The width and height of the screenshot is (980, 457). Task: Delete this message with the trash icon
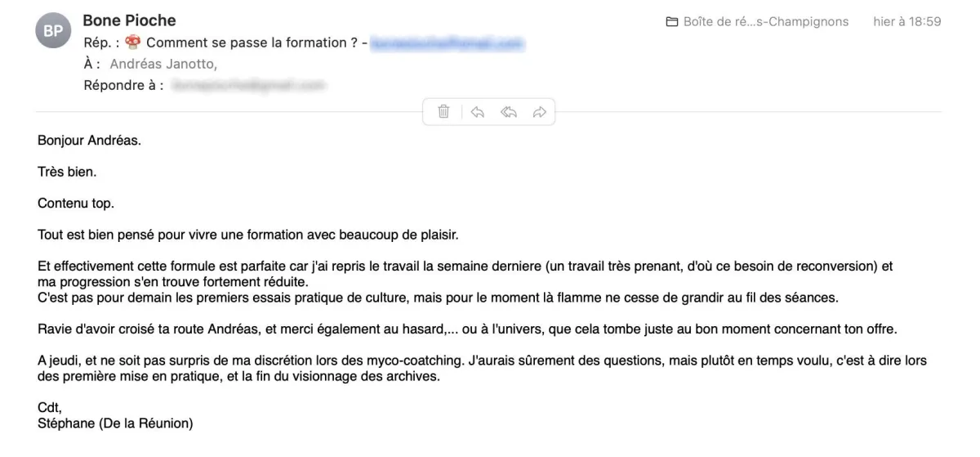click(443, 112)
